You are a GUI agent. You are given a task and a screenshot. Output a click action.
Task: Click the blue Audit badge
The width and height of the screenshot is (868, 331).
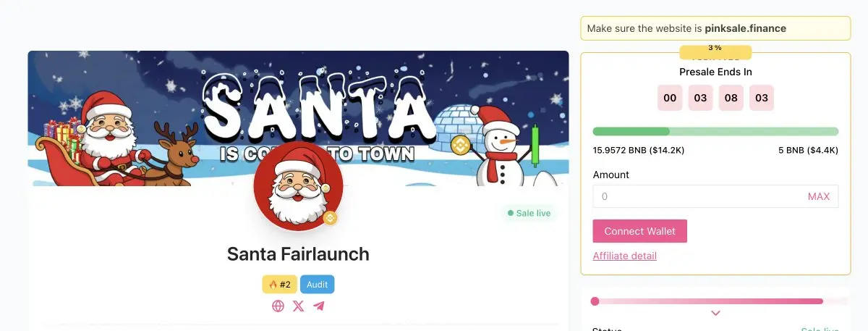tap(318, 285)
